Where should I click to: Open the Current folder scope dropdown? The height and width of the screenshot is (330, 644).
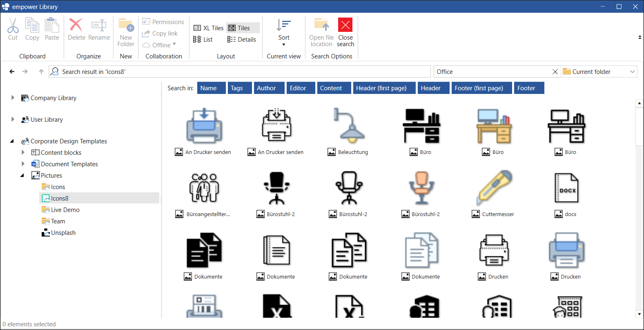599,71
